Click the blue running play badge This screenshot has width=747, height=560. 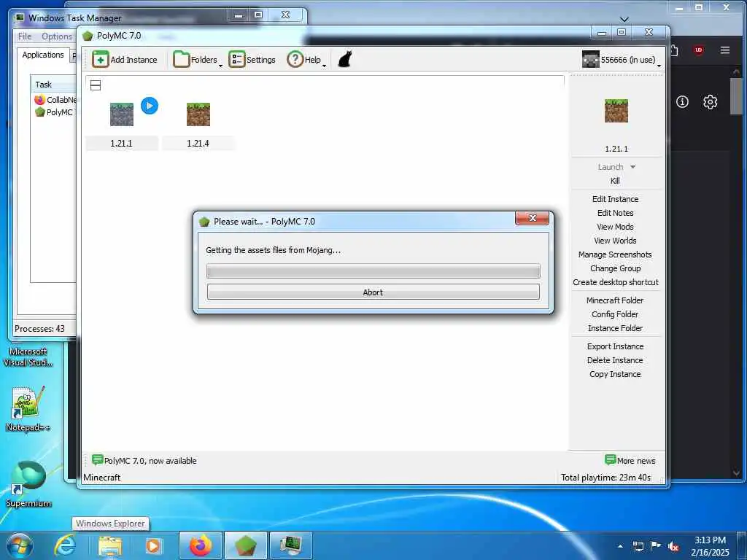150,106
